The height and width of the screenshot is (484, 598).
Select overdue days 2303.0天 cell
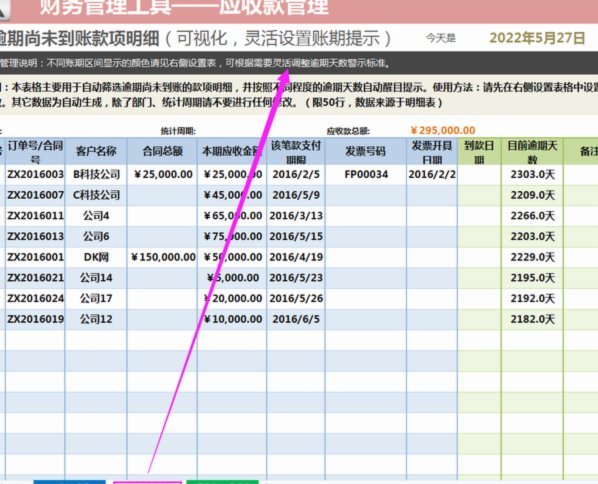click(x=532, y=175)
